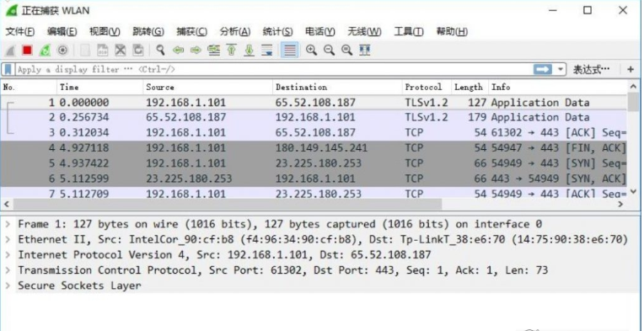Go forward to next packet arrow
The width and height of the screenshot is (644, 331).
click(196, 51)
